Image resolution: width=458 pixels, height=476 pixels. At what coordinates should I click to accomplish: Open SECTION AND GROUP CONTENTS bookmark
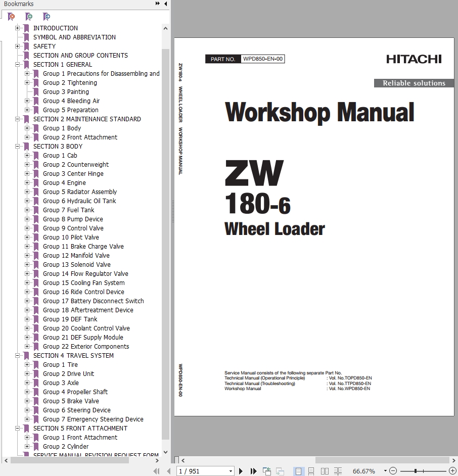click(80, 55)
